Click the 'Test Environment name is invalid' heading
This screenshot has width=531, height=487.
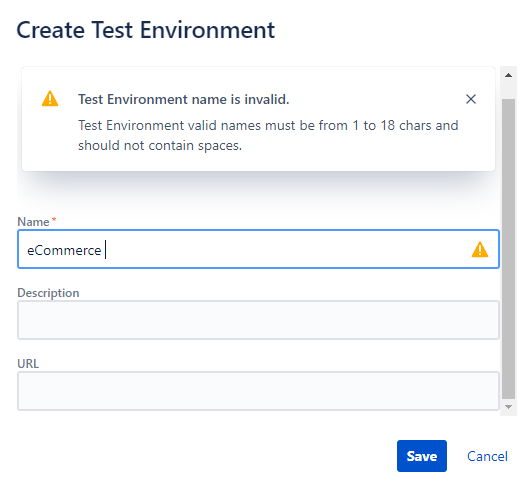(x=184, y=99)
